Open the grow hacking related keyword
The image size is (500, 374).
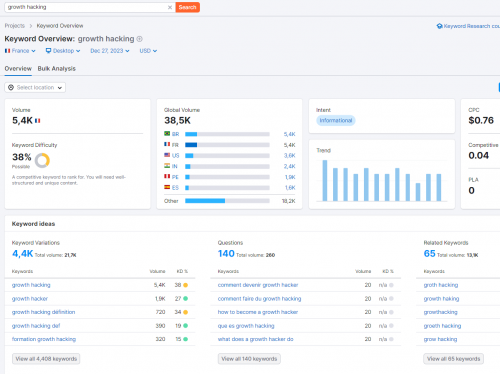coord(440,339)
